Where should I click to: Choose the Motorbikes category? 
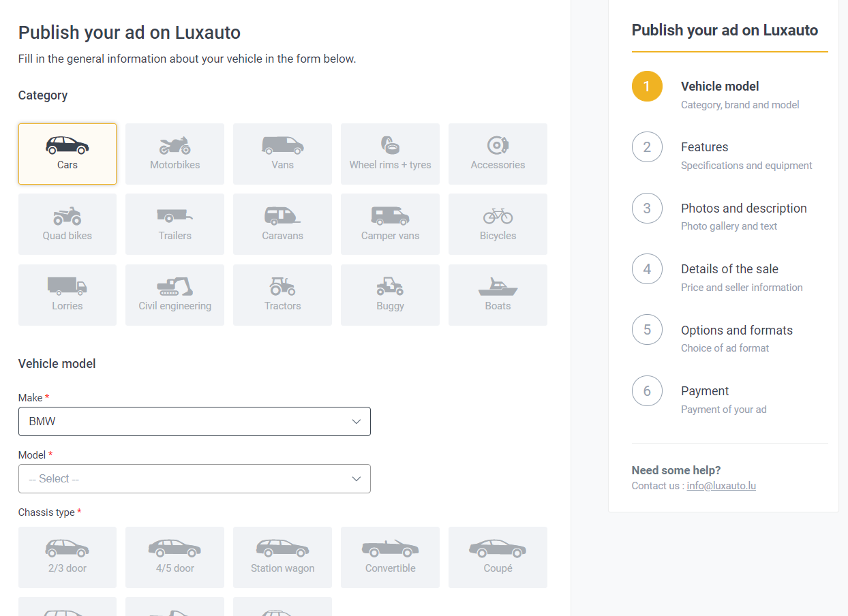click(x=175, y=154)
